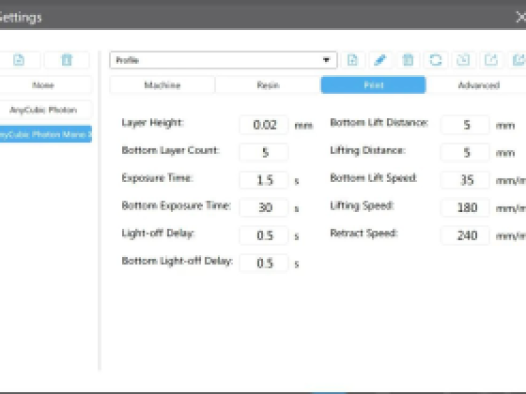Click the Bottom Exposure Time field showing 30
Viewport: 526px width, 394px height.
pos(264,208)
